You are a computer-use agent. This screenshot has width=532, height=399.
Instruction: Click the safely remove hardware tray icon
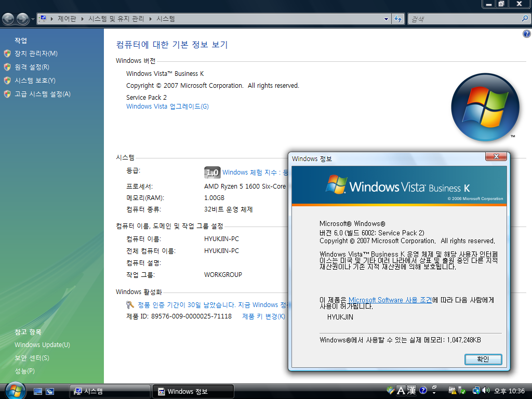point(462,391)
